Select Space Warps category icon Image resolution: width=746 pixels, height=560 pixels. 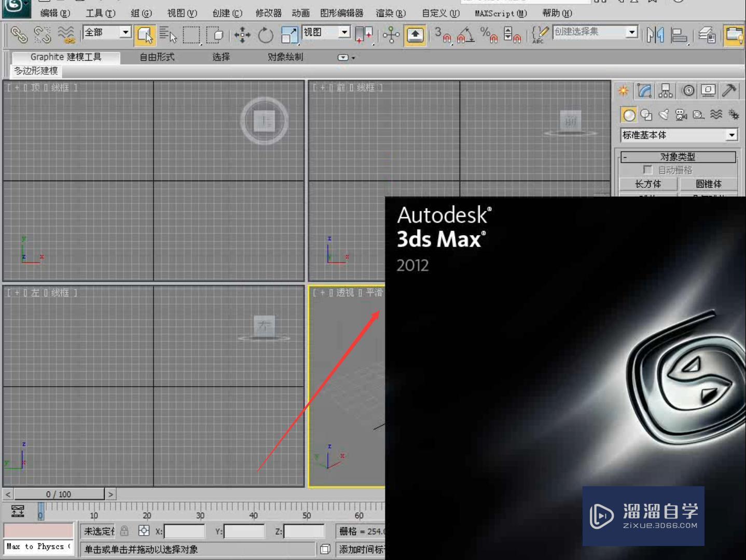pos(716,115)
